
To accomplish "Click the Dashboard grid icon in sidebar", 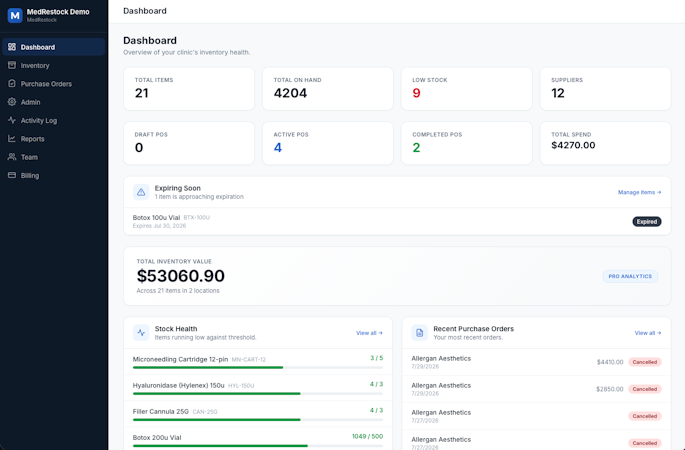I will [12, 47].
